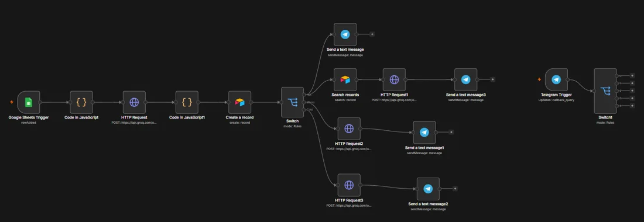Click the lightning bolt beside Google Sheets Trigger

point(12,102)
